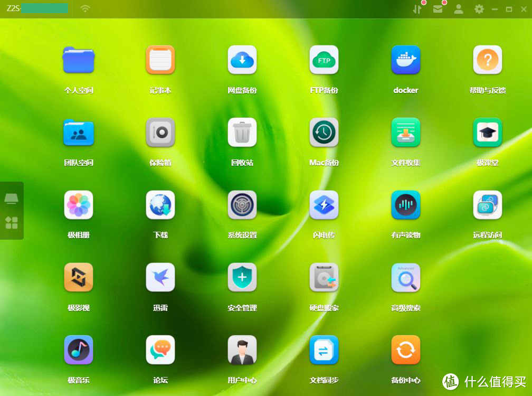Open the FTP备份 app
This screenshot has width=532, height=396.
coord(324,60)
